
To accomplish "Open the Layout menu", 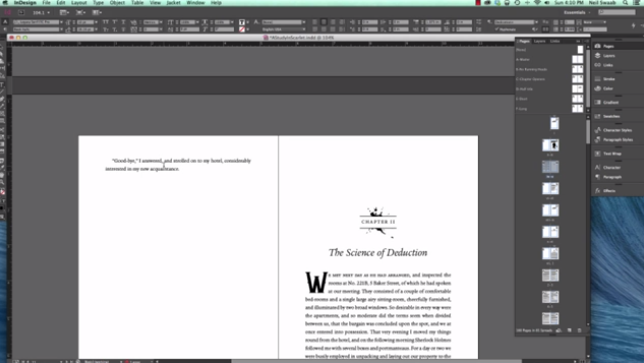I will click(x=79, y=3).
